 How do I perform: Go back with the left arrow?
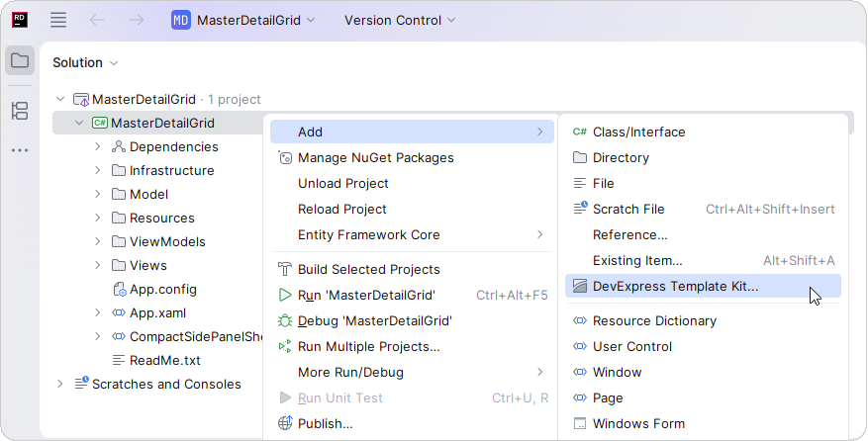pyautogui.click(x=97, y=20)
